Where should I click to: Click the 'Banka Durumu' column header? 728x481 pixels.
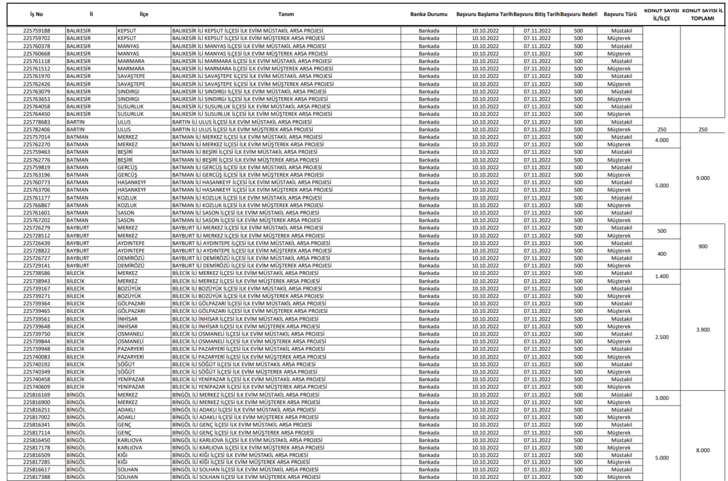429,14
